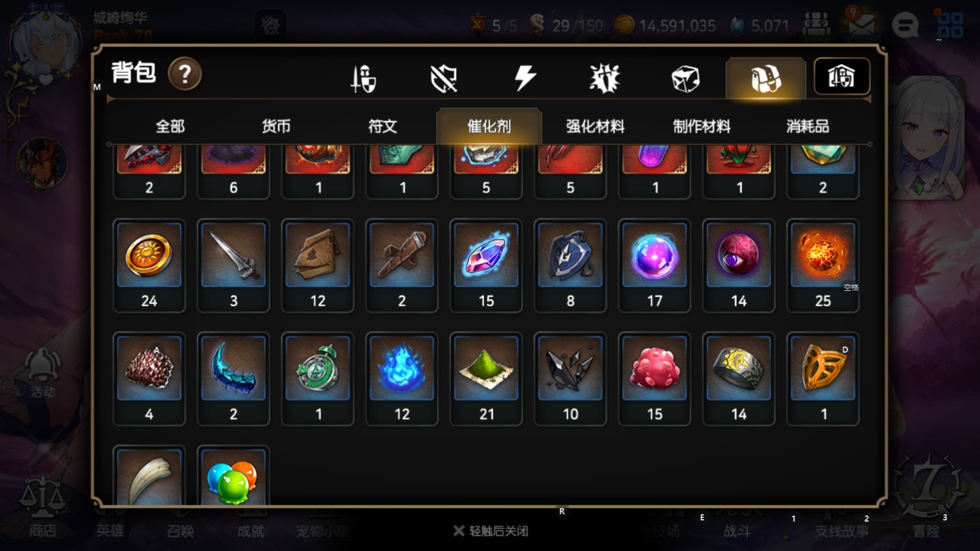Pick the fiery orb item with 25
The height and width of the screenshot is (551, 980).
pyautogui.click(x=823, y=266)
